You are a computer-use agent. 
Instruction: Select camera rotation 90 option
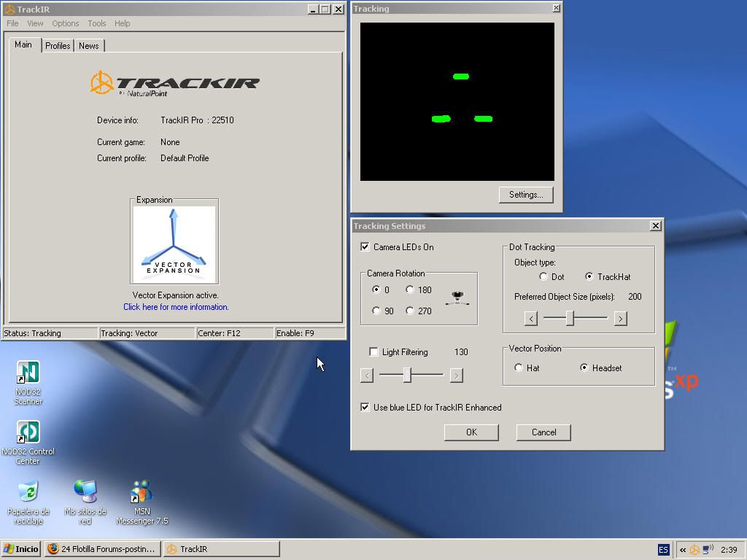click(376, 311)
